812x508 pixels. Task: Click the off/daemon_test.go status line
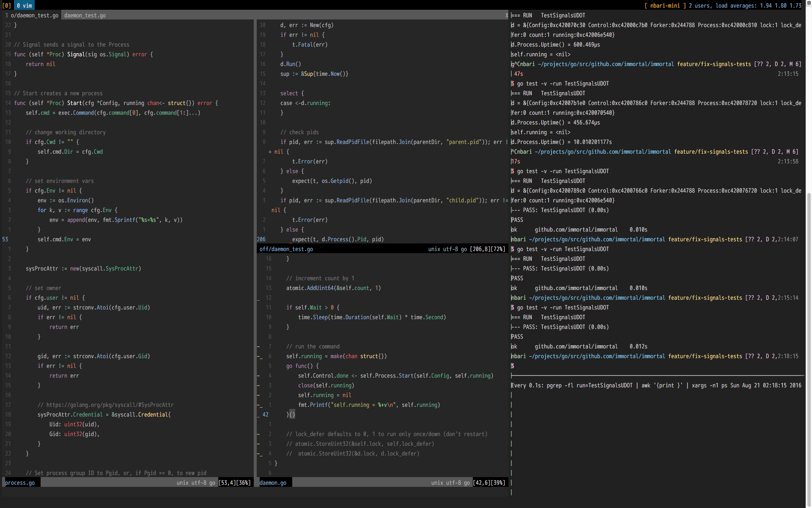[382, 249]
